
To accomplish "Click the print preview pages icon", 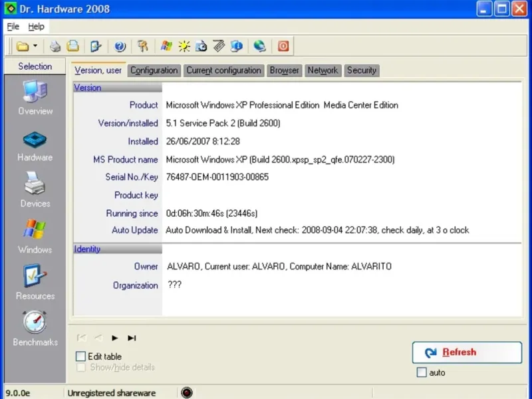I will (72, 46).
